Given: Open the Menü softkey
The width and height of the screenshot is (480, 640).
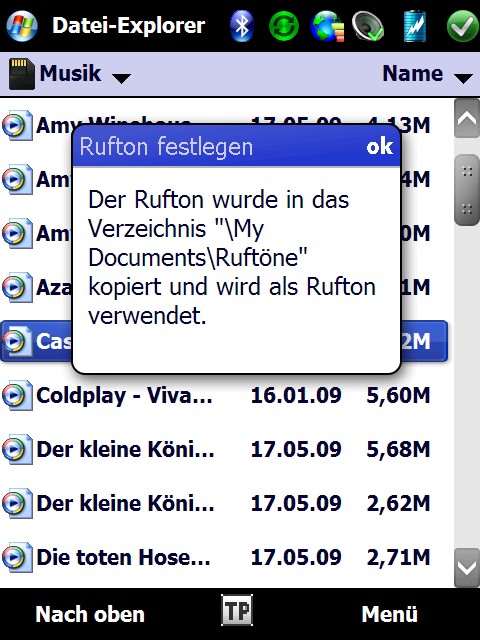Looking at the screenshot, I should point(389,614).
